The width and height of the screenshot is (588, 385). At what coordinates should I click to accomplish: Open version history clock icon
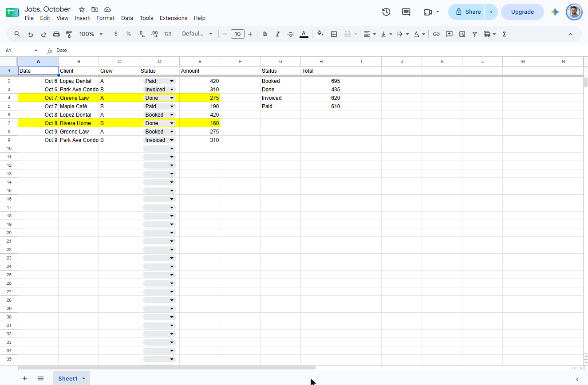(x=386, y=12)
